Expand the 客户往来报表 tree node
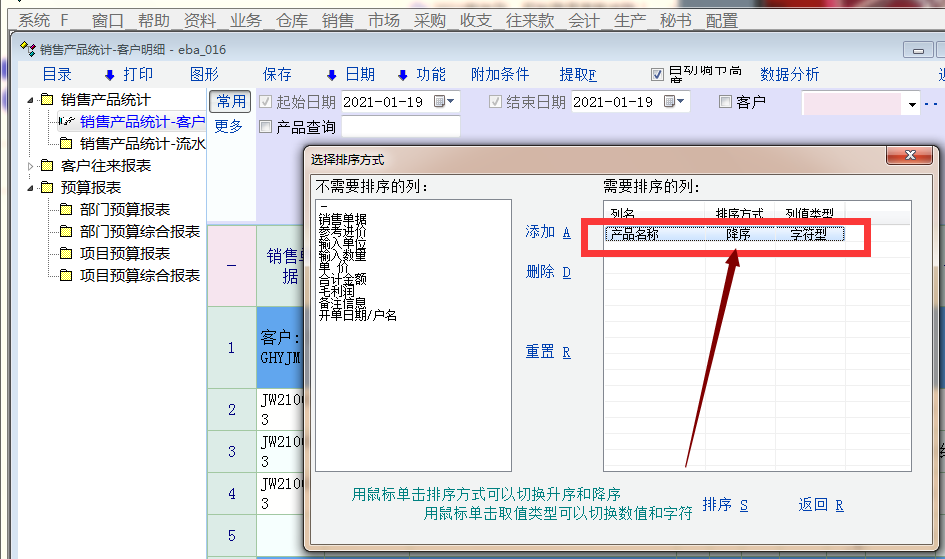Image resolution: width=945 pixels, height=559 pixels. tap(31, 166)
